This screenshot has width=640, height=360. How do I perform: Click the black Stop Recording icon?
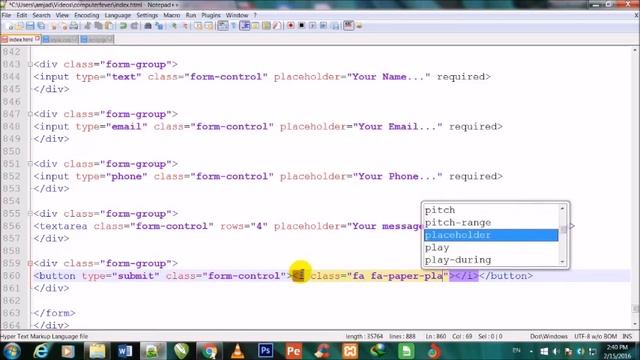(x=302, y=26)
